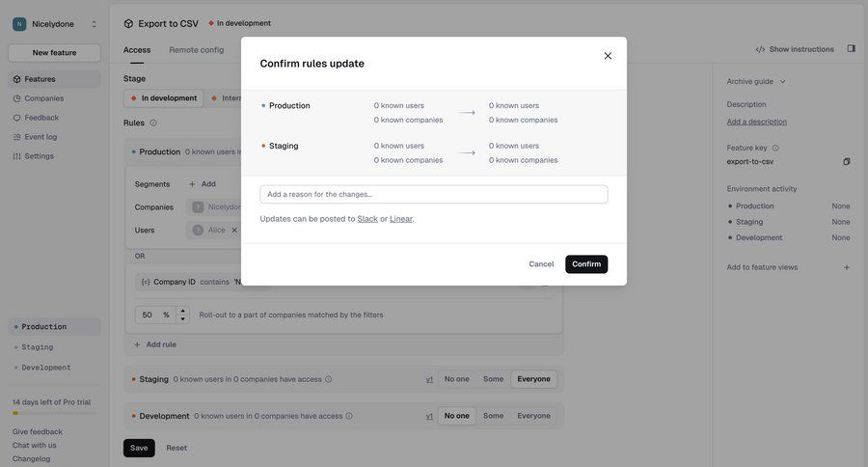Switch to the Remote config tab
Screen dimensions: 868x467
[197, 50]
